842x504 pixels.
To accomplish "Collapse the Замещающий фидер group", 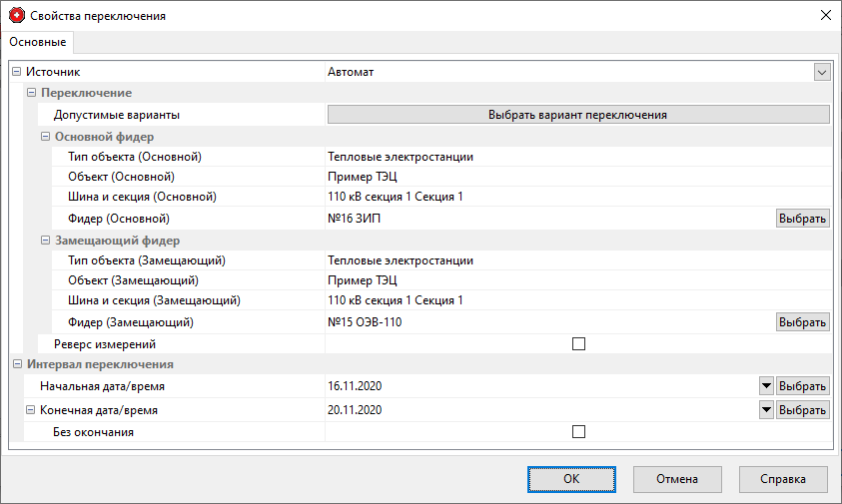I will click(45, 241).
